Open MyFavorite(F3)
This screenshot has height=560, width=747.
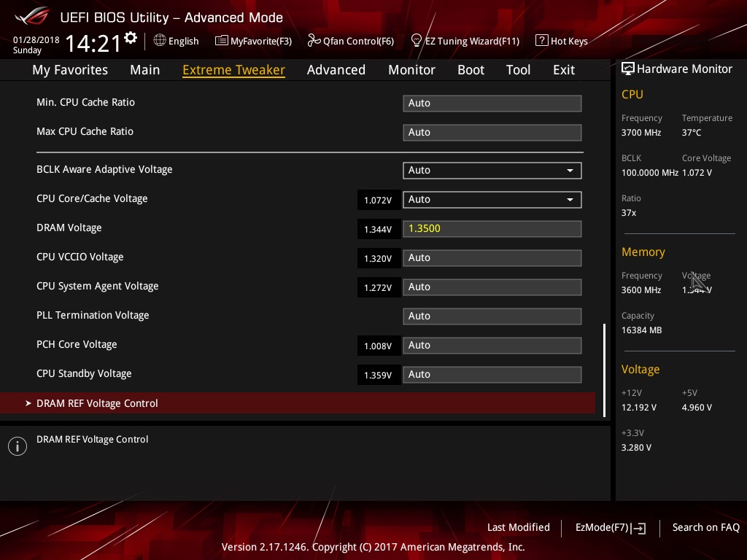pos(253,41)
